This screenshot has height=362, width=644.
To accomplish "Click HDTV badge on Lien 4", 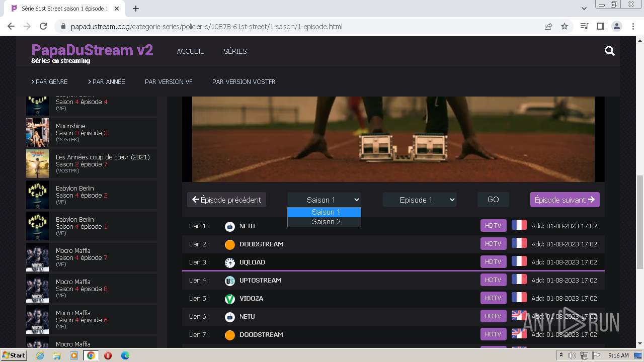I will tap(493, 280).
